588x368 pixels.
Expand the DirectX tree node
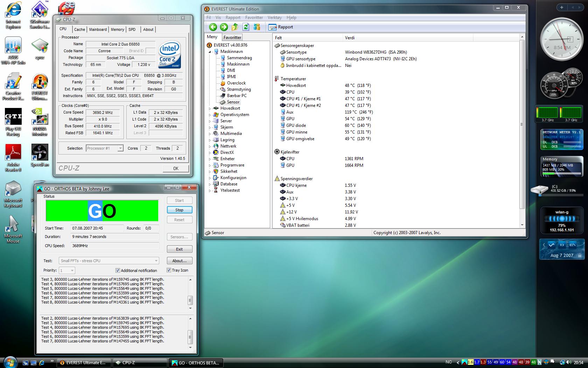pyautogui.click(x=210, y=152)
